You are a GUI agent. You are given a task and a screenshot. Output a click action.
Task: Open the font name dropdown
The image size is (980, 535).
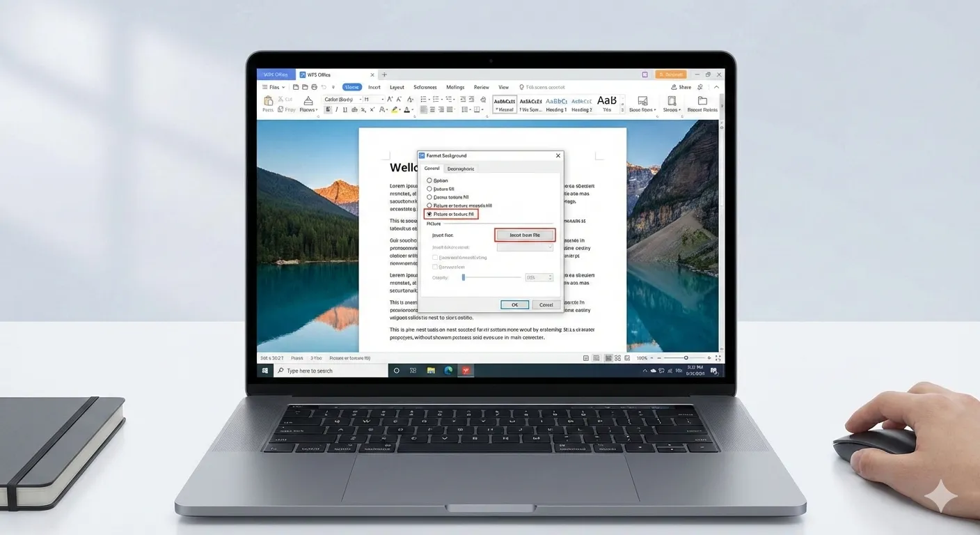tap(341, 100)
